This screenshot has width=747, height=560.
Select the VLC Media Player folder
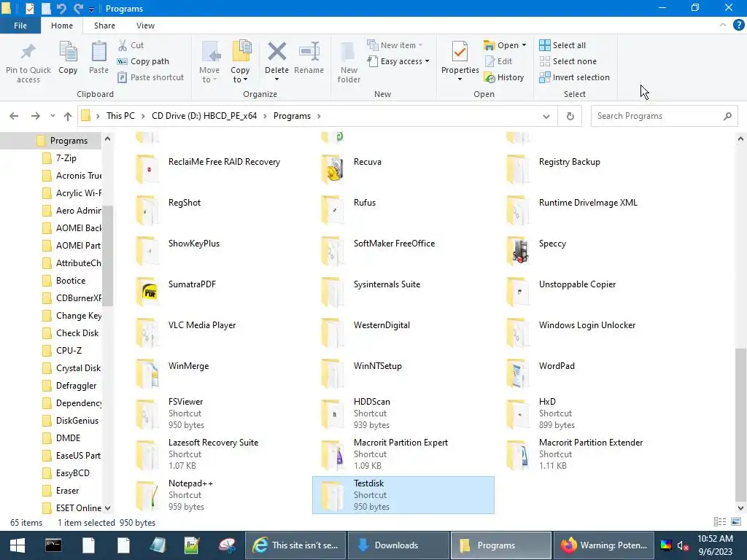217,332
